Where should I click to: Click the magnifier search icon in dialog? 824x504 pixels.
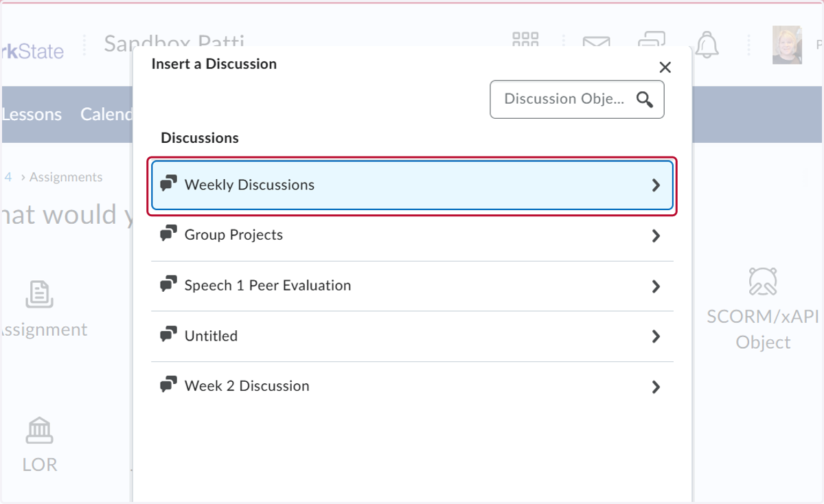point(645,100)
